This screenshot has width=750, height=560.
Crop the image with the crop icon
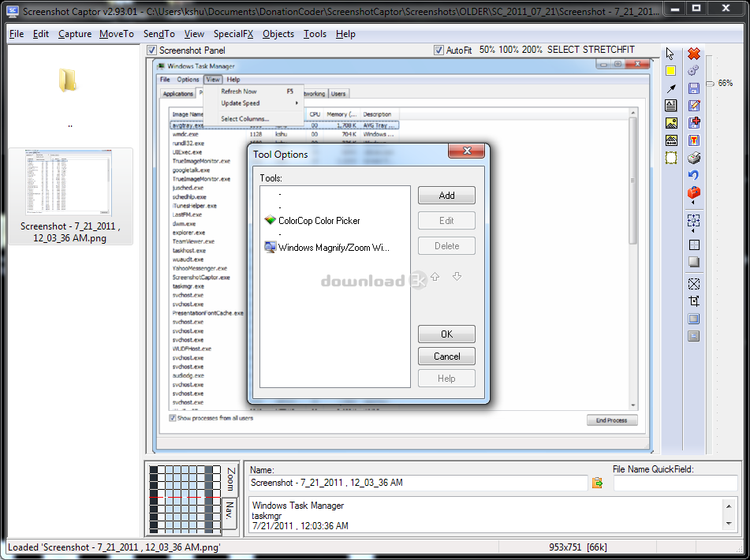[x=694, y=301]
